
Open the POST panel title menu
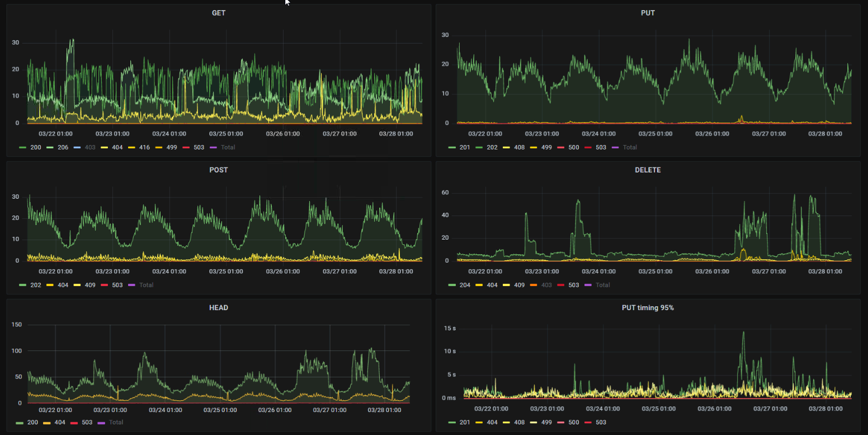point(219,170)
